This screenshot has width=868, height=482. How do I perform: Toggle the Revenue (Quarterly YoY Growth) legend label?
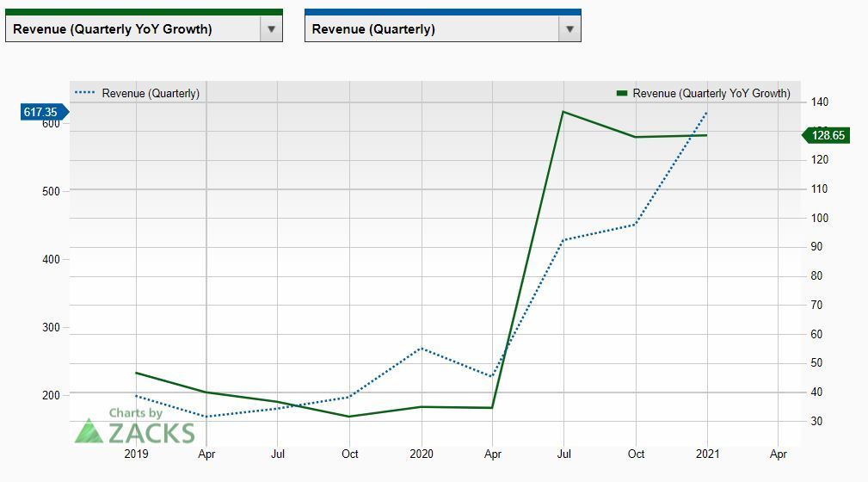(711, 93)
